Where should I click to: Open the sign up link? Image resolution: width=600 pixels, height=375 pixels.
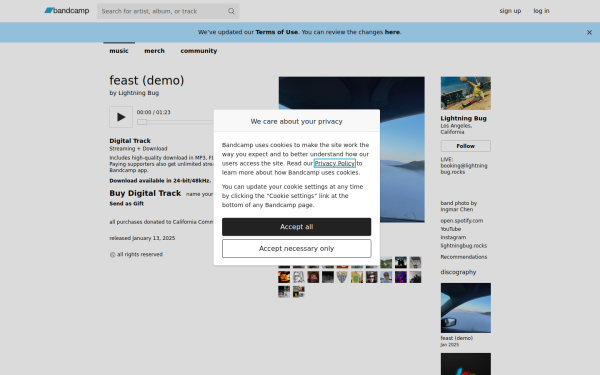(510, 11)
